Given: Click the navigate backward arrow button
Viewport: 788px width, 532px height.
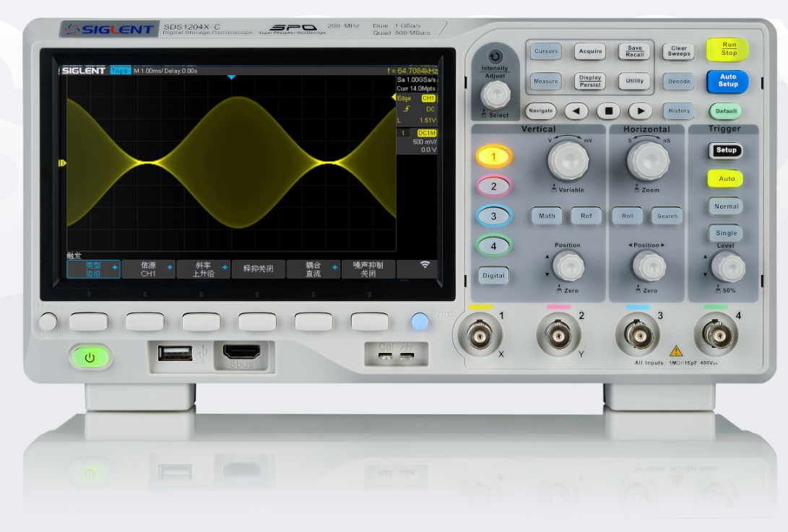Looking at the screenshot, I should (576, 111).
